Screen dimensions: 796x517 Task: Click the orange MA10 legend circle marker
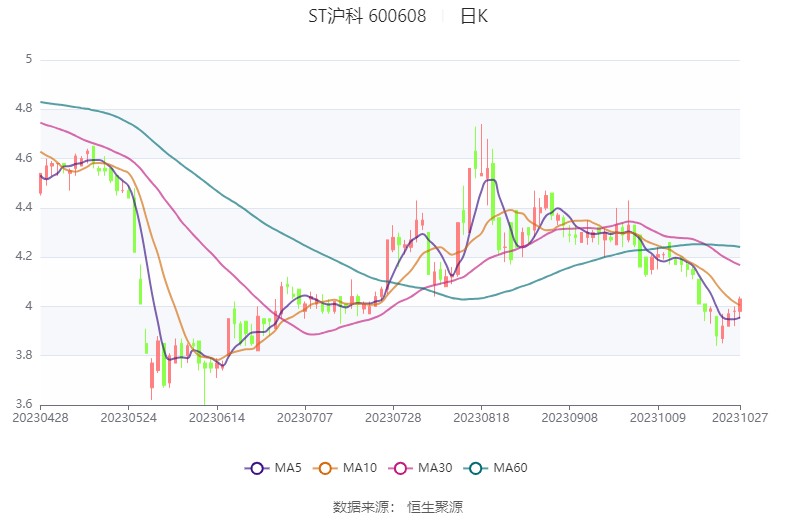325,468
